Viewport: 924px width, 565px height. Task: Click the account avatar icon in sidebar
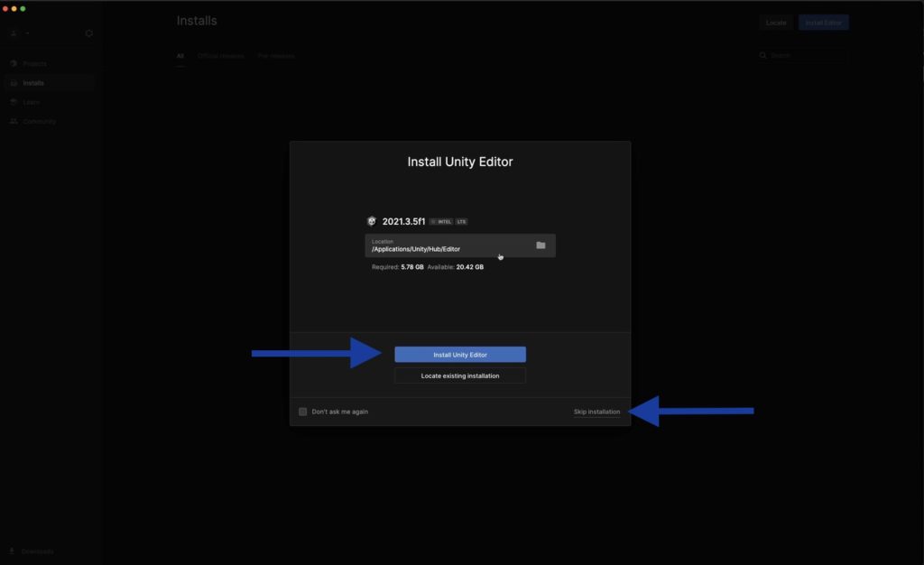click(x=14, y=33)
